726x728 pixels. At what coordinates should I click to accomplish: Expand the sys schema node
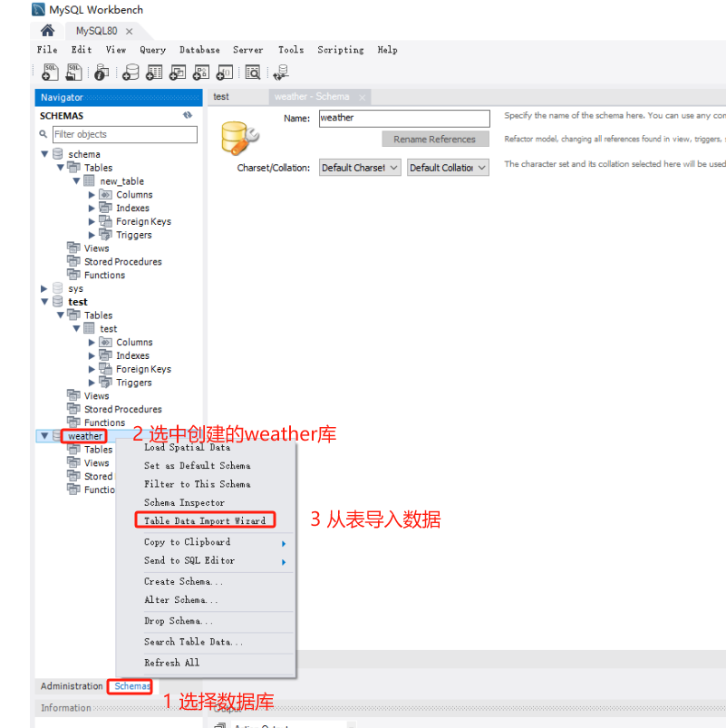pyautogui.click(x=44, y=288)
